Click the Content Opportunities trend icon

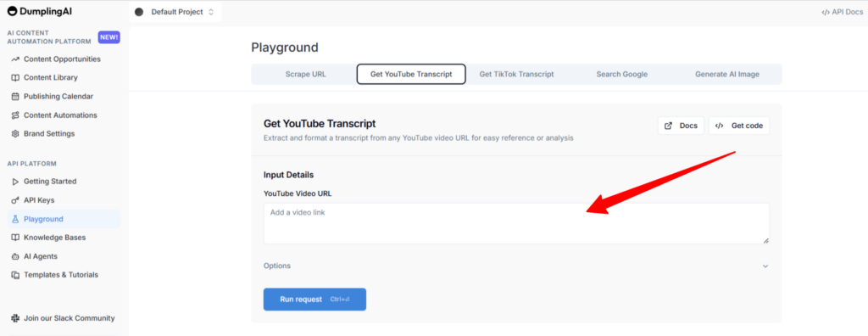[15, 59]
